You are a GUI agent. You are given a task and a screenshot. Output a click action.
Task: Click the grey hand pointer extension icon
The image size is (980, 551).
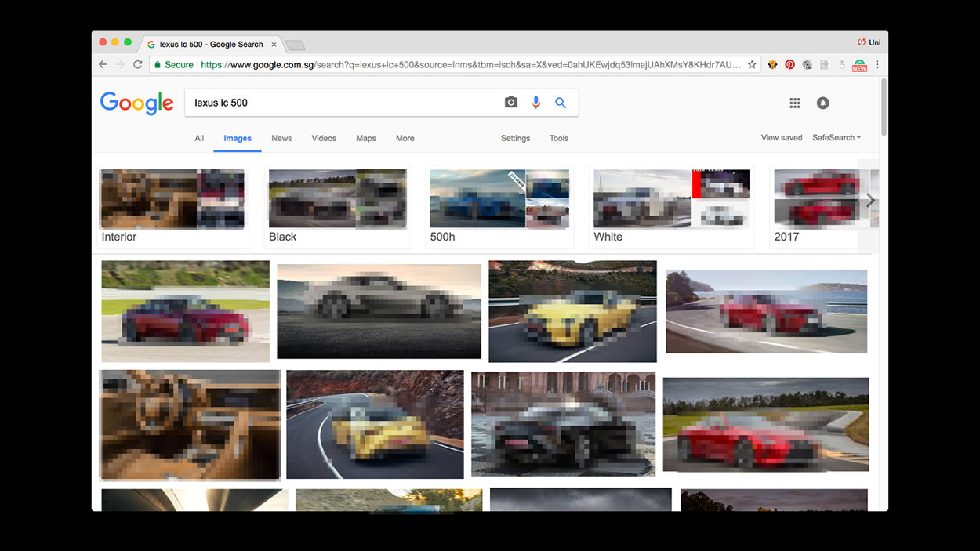[842, 64]
